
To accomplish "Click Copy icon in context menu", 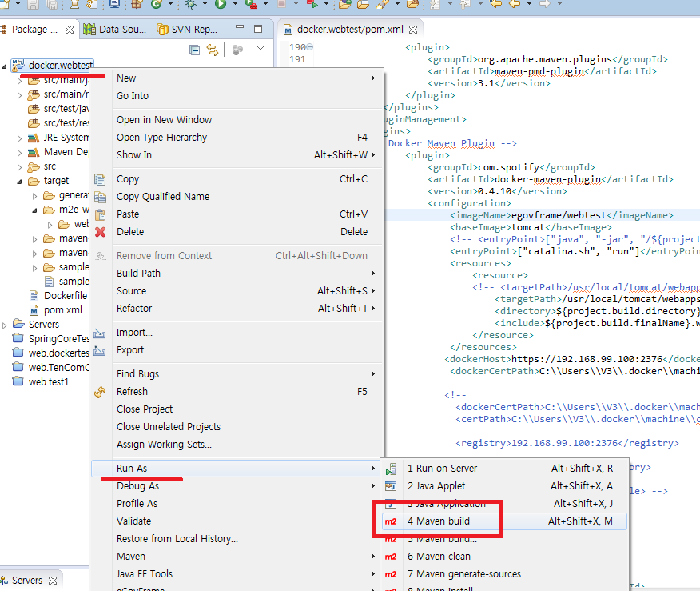I will coord(101,179).
